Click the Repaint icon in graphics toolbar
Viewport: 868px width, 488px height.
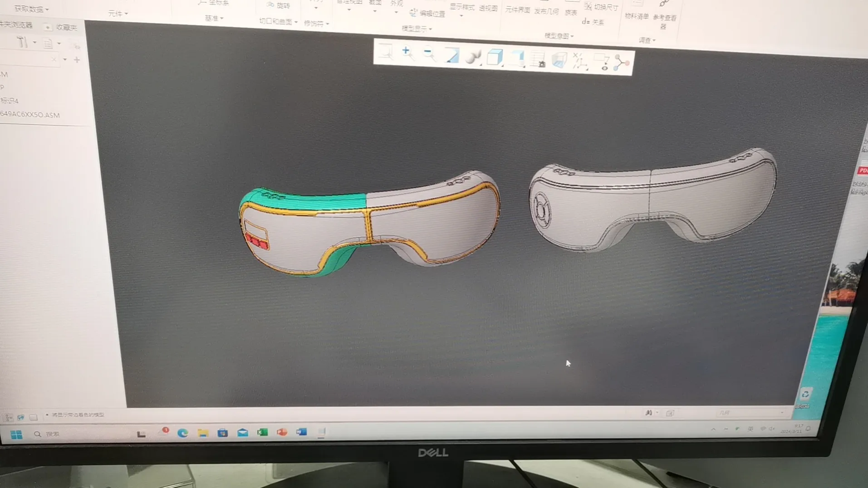pos(451,55)
